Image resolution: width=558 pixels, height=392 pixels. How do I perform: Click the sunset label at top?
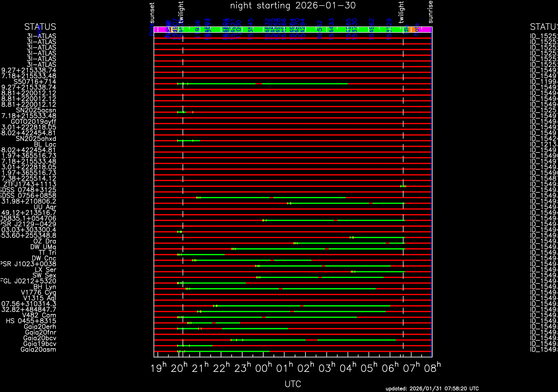(152, 13)
